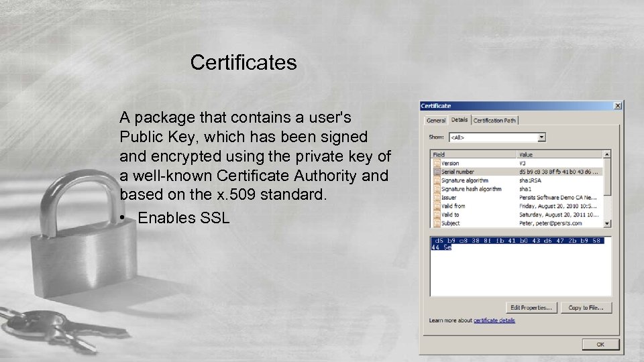Click the Edit Properties button
The width and height of the screenshot is (644, 362).
click(x=531, y=308)
